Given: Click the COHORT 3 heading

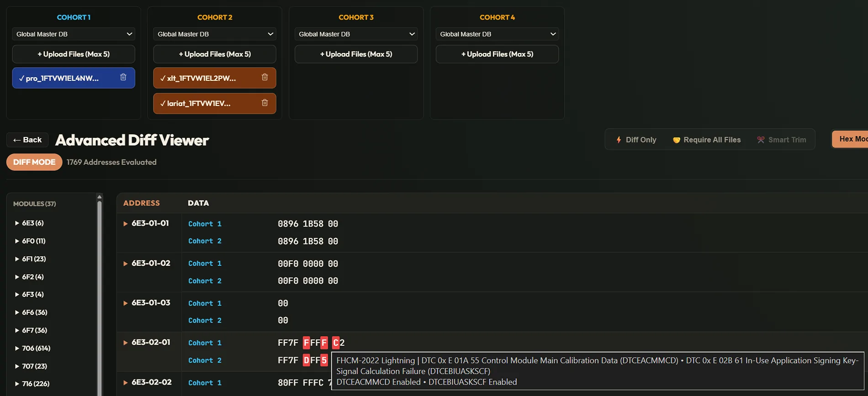Looking at the screenshot, I should (x=356, y=17).
